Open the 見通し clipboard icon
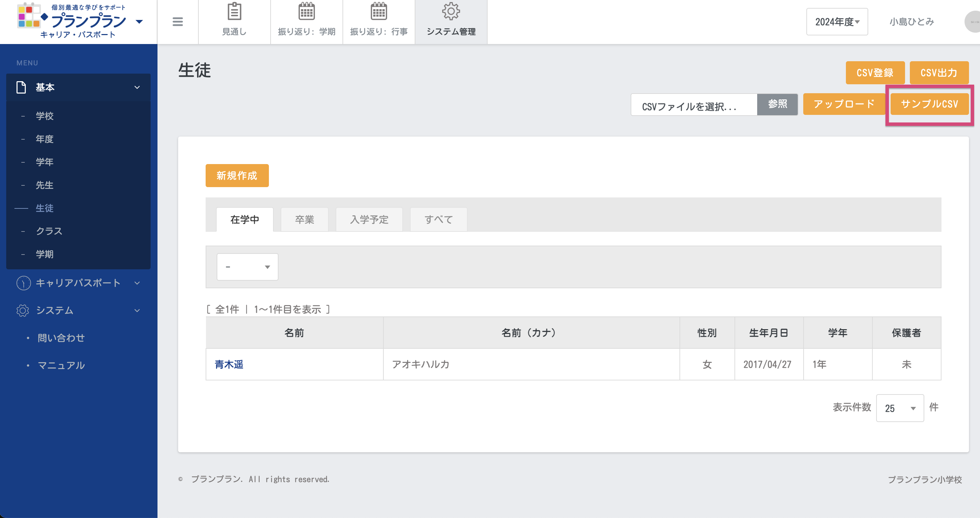The height and width of the screenshot is (518, 980). 234,12
